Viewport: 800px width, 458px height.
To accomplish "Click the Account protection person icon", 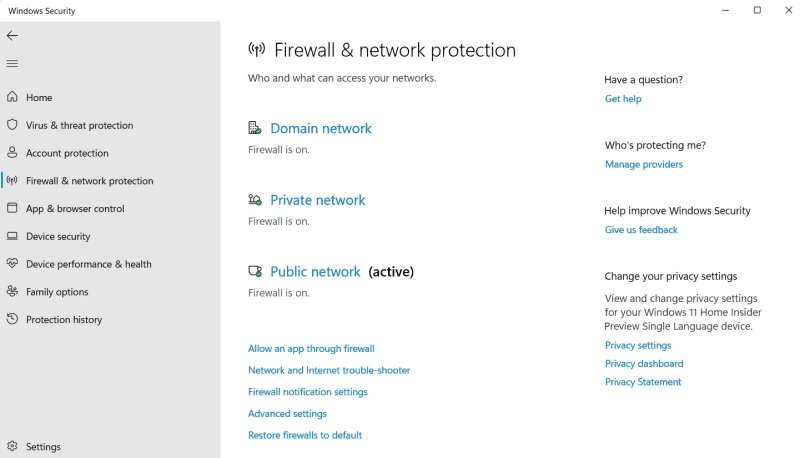I will point(12,152).
